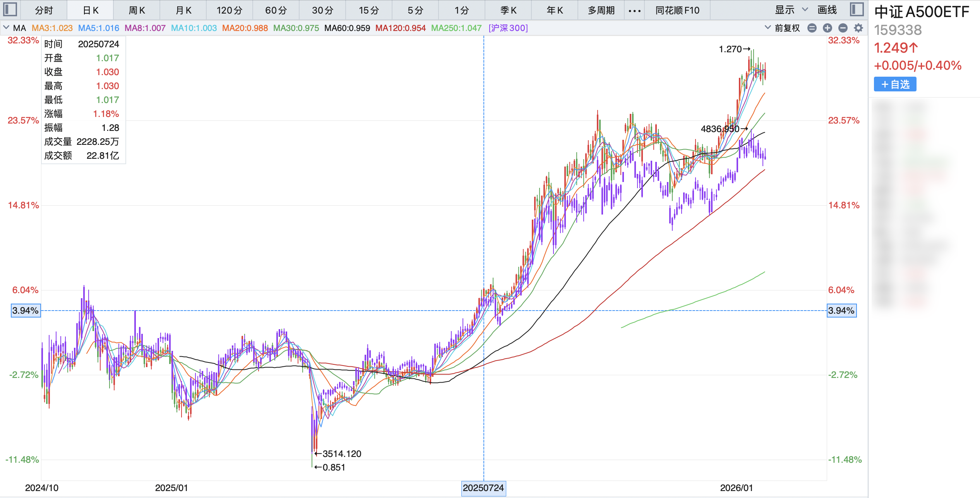Click the red up-arrow price 1.249
The image size is (980, 498).
click(896, 48)
